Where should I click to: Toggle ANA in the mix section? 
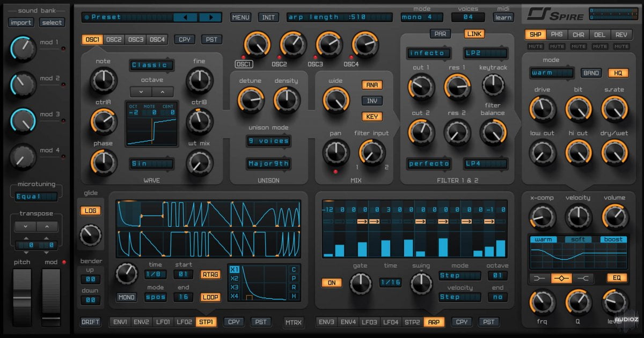point(372,84)
